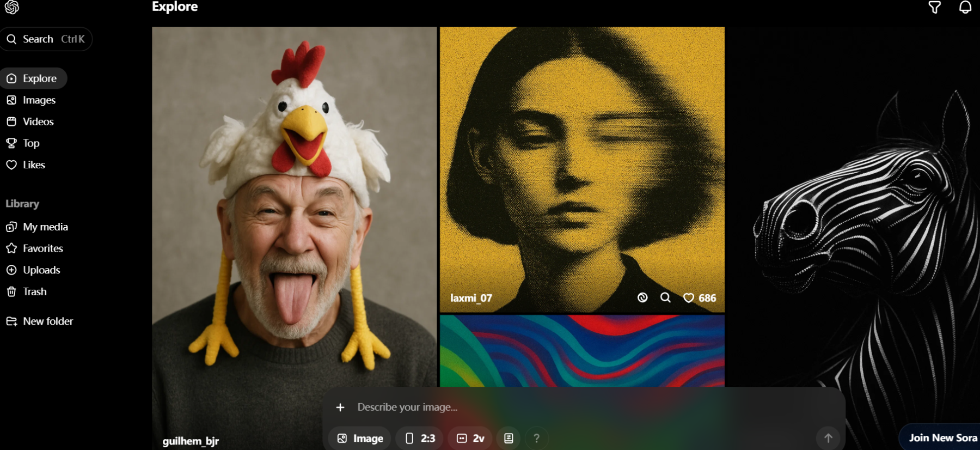Click the question mark help icon
This screenshot has width=980, height=450.
coord(536,438)
